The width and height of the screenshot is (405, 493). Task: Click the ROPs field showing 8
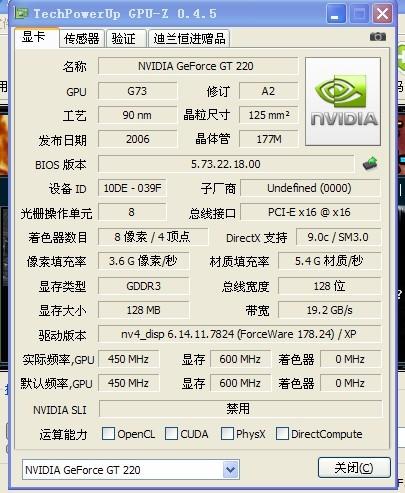132,212
